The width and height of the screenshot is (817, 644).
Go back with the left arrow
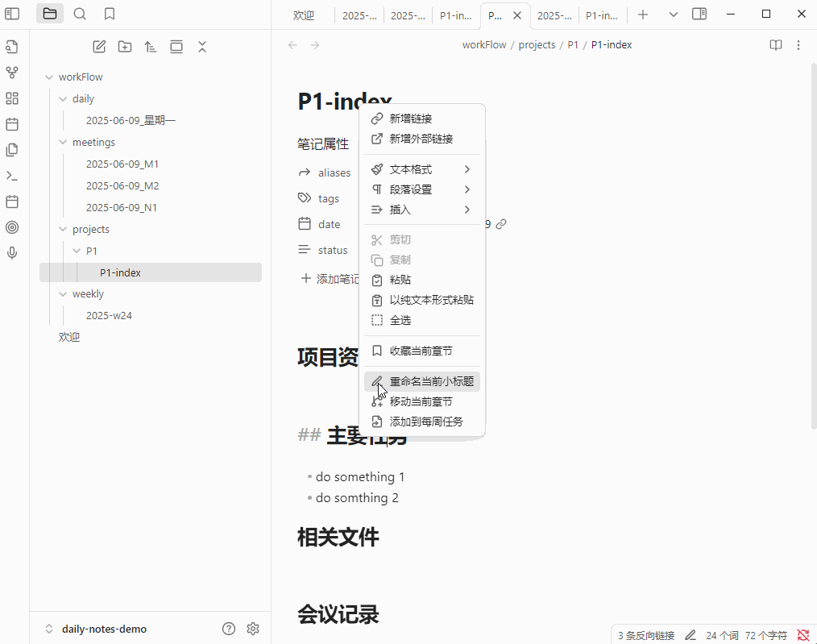pyautogui.click(x=292, y=45)
